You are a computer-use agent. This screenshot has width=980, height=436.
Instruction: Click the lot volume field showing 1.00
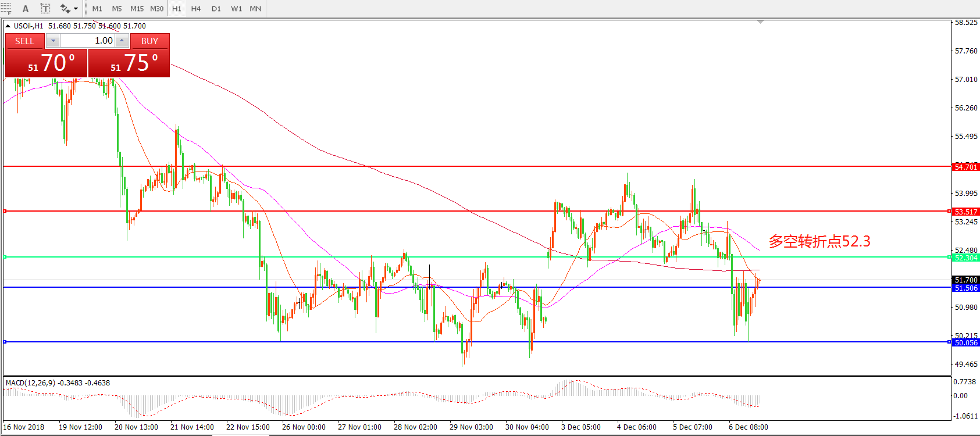pos(87,41)
